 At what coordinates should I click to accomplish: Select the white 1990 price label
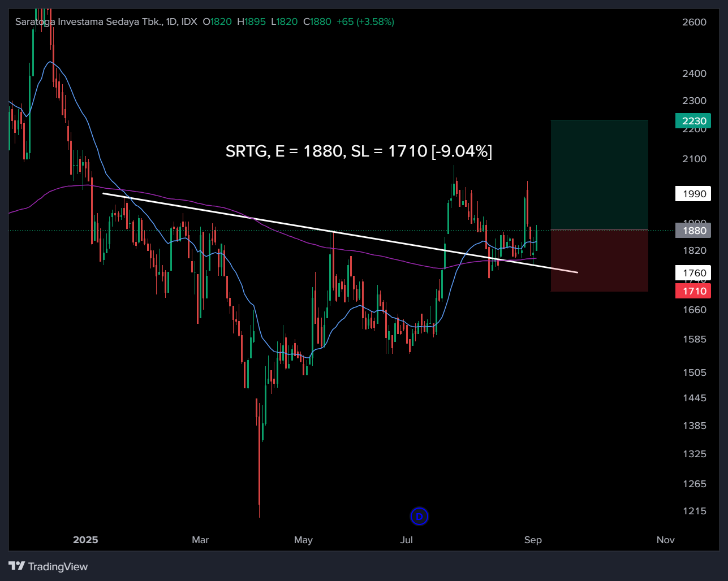tap(694, 194)
